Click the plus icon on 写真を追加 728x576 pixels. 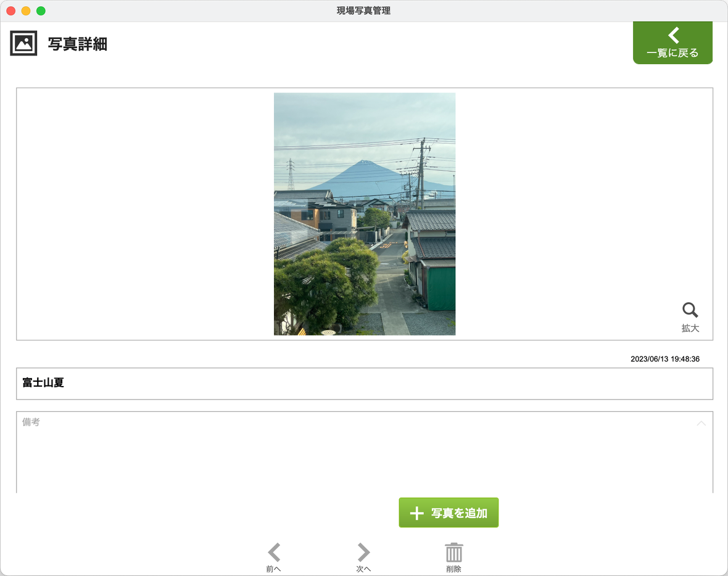(416, 513)
